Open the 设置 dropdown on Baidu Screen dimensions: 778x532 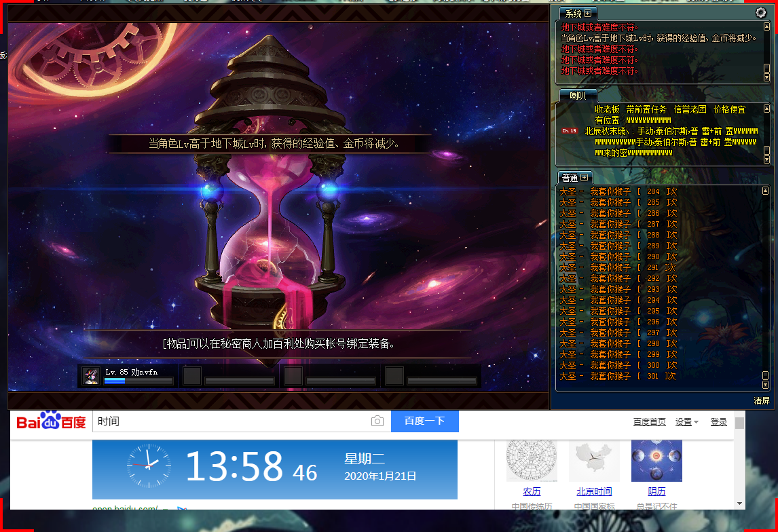point(686,422)
